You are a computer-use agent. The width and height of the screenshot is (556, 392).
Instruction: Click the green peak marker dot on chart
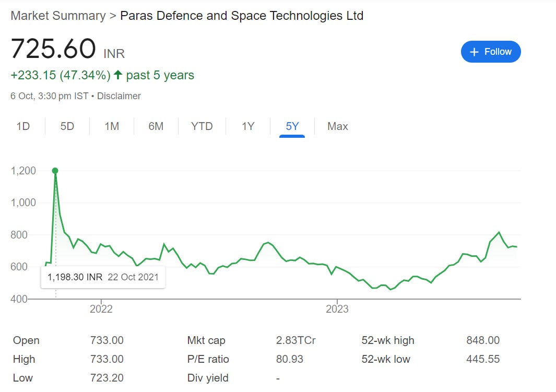(55, 171)
